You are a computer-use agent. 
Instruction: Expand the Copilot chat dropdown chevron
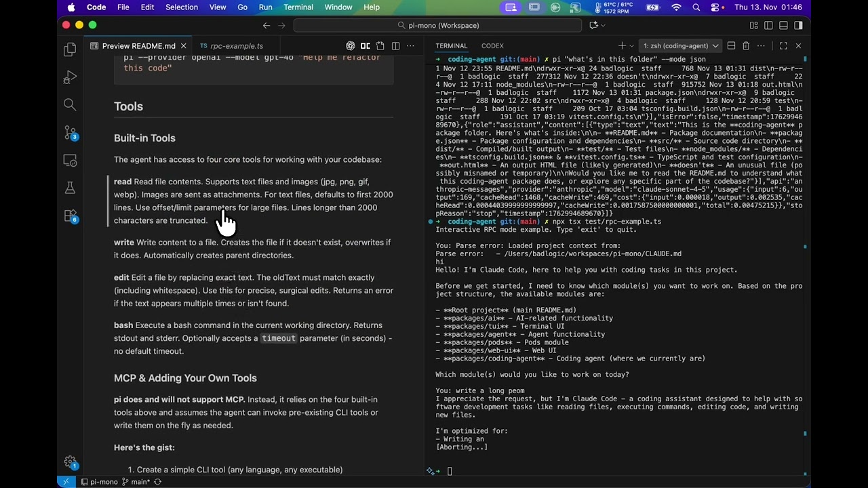(x=604, y=25)
